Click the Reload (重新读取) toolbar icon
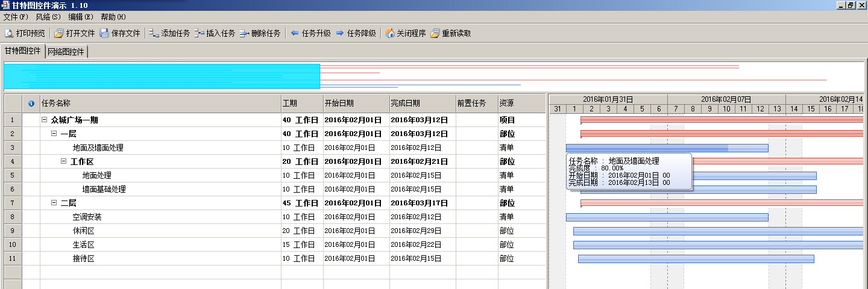 (x=435, y=33)
